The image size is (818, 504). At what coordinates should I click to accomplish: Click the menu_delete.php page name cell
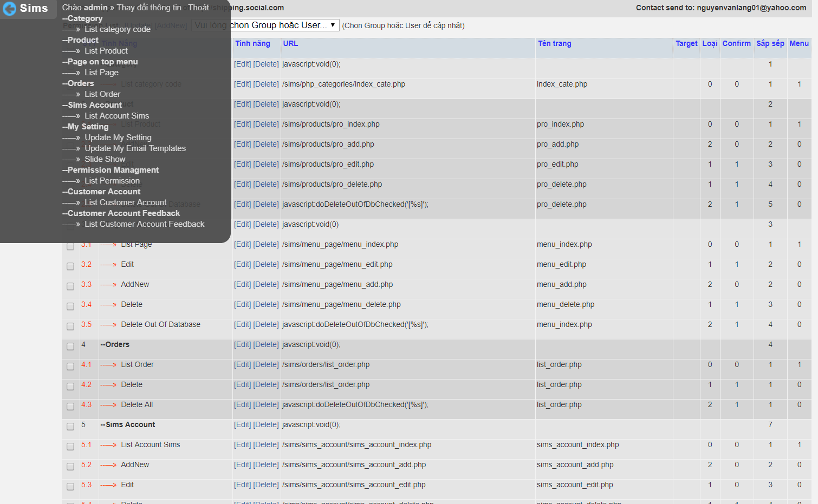click(566, 304)
